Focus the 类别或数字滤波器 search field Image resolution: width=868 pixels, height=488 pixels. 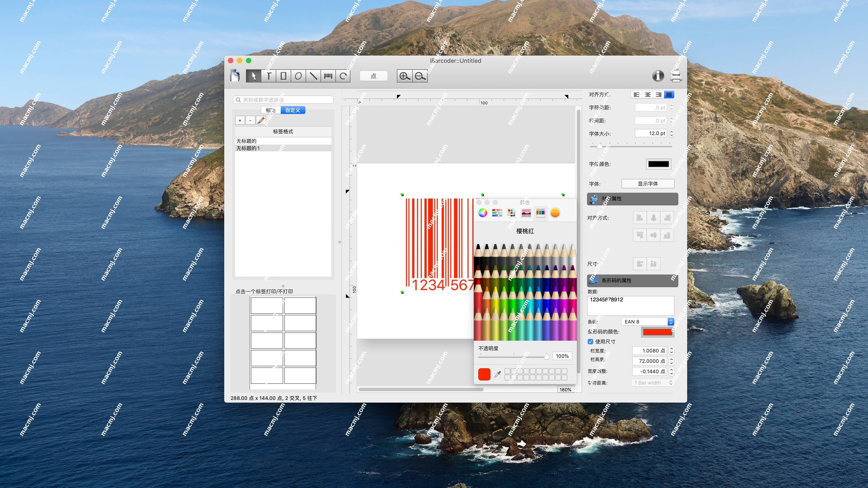point(283,100)
